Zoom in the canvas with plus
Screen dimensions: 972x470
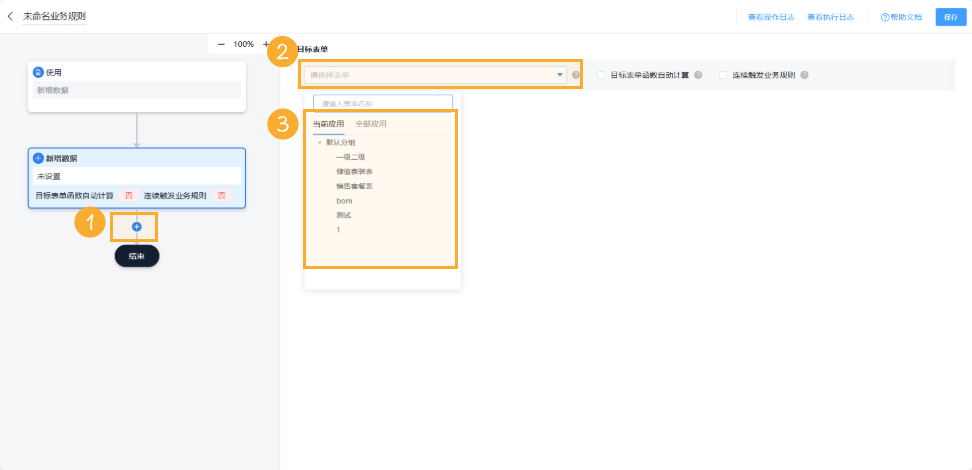(x=266, y=44)
